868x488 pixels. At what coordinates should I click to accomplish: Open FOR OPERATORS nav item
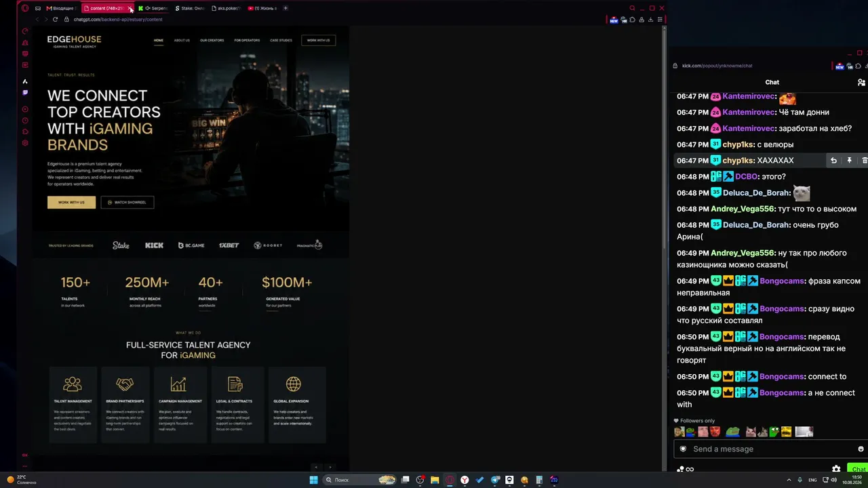pos(247,41)
